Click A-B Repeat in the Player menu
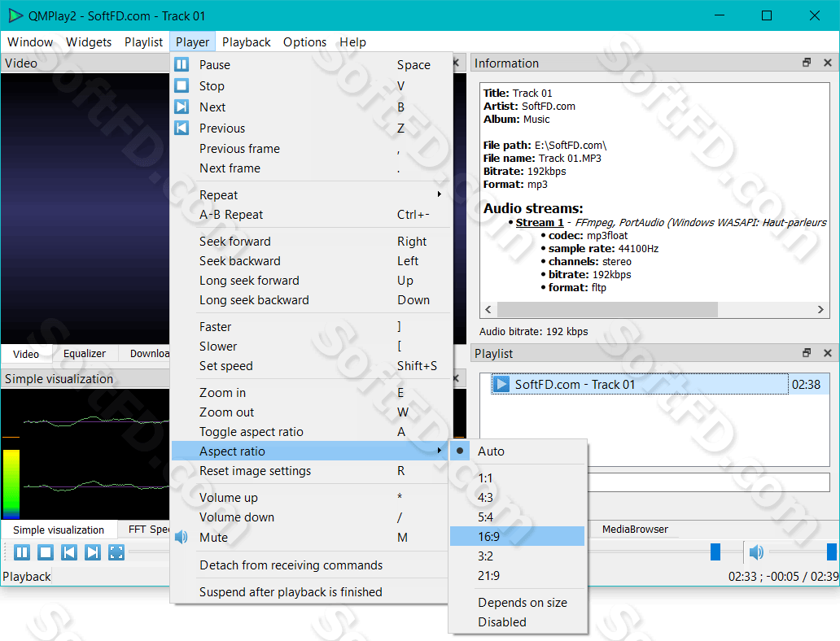The image size is (840, 641). pos(312,215)
